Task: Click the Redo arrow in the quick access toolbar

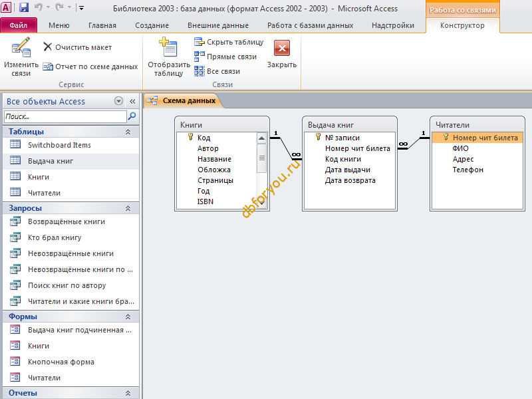Action: (x=59, y=7)
